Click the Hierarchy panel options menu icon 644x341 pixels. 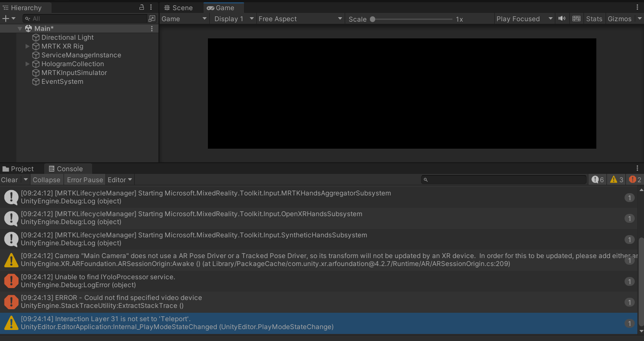tap(151, 7)
